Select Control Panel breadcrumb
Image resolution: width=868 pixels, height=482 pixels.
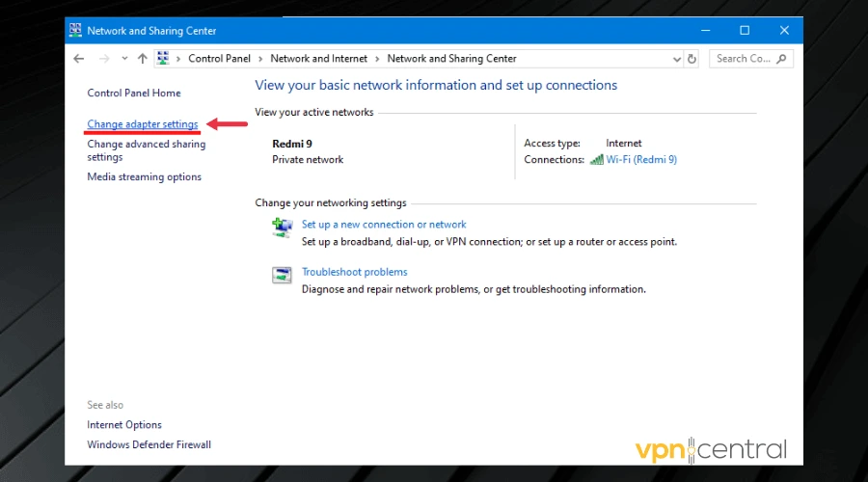point(219,59)
